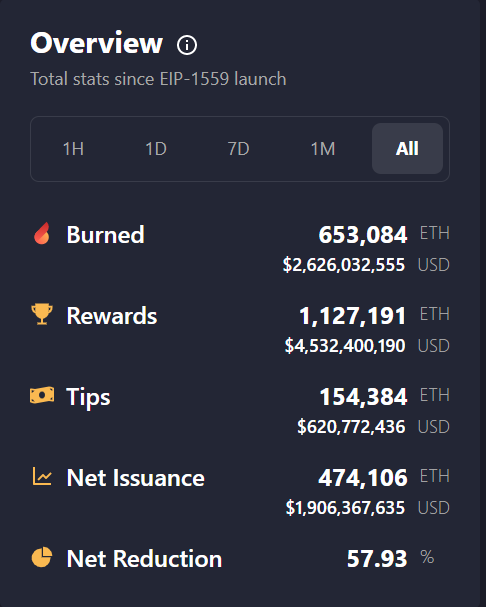Click the pie chart Net Reduction icon
486x607 pixels.
(42, 557)
